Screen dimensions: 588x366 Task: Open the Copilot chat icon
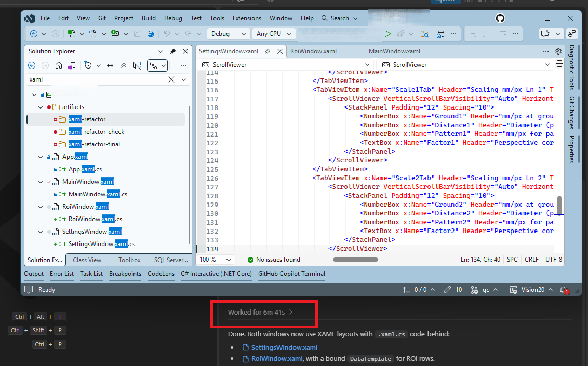point(545,34)
